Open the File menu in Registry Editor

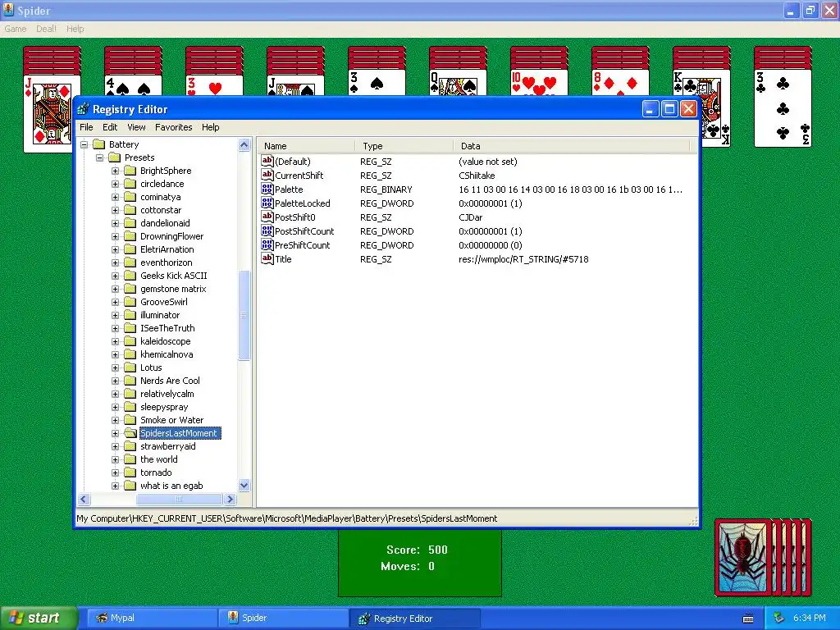click(86, 127)
